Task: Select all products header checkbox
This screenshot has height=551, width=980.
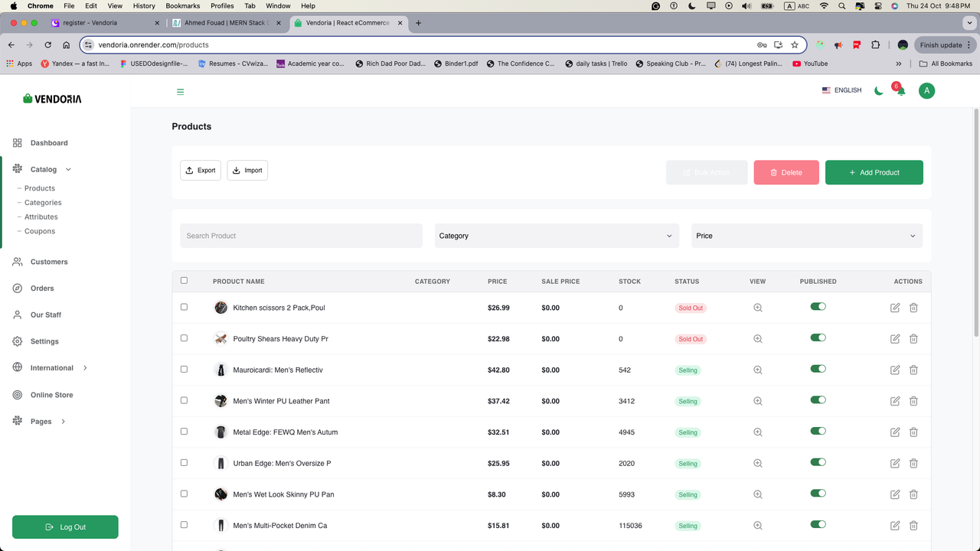Action: pos(184,280)
